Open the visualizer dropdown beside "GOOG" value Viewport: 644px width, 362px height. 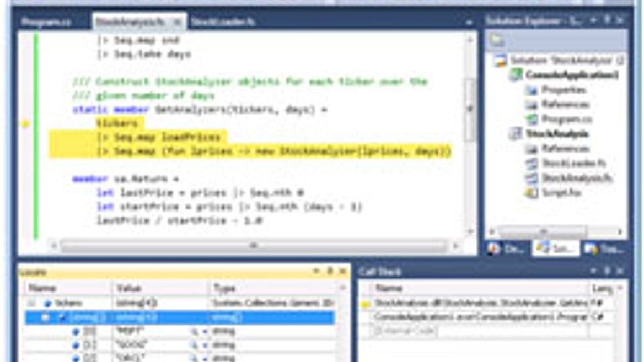[205, 343]
